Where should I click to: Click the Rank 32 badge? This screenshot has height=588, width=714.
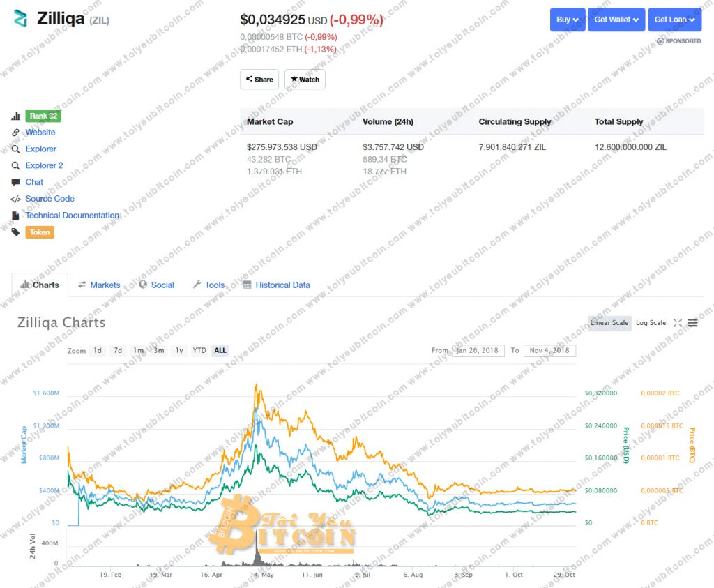click(43, 116)
